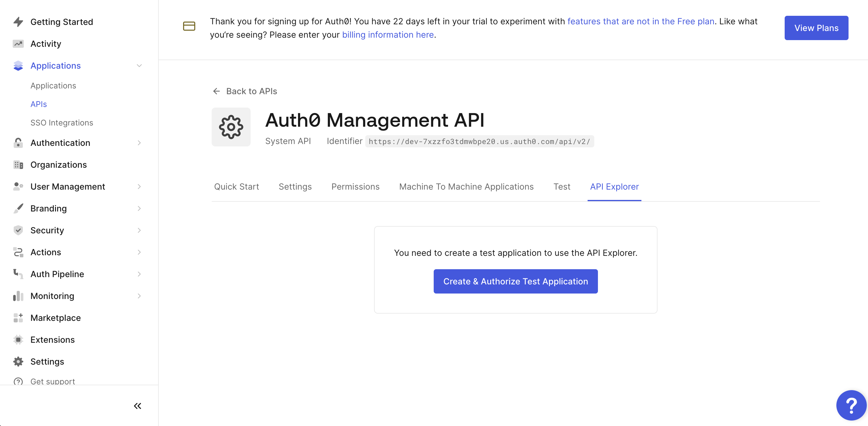Click Back to APIs arrow
868x426 pixels.
click(216, 91)
